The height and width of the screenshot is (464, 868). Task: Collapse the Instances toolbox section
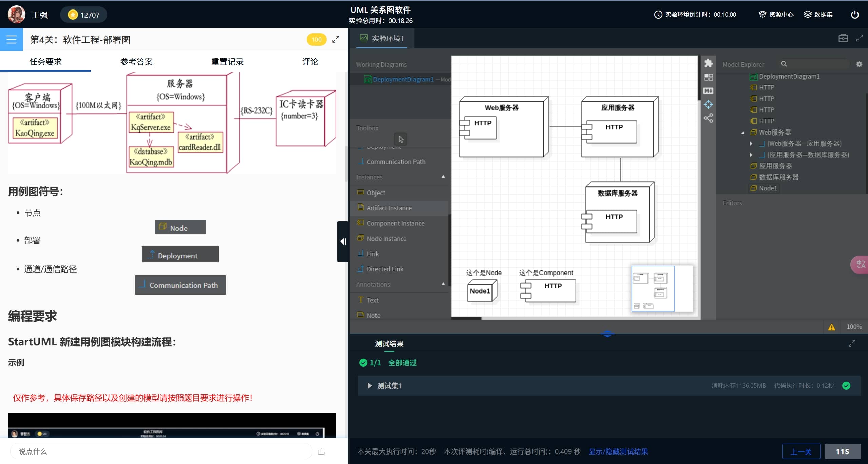pos(443,177)
